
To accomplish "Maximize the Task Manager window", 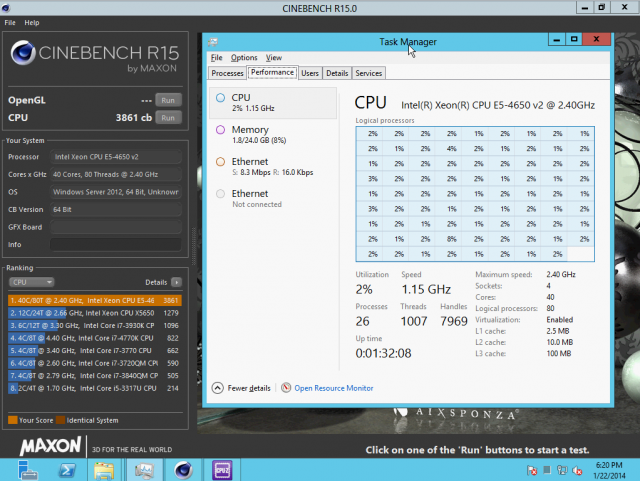I will 574,39.
